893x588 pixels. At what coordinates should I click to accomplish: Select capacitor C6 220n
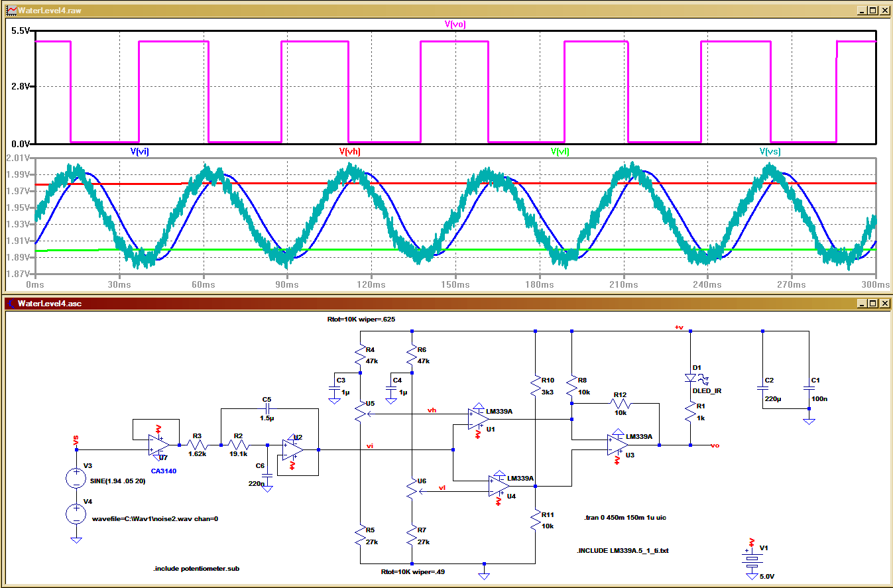point(267,475)
